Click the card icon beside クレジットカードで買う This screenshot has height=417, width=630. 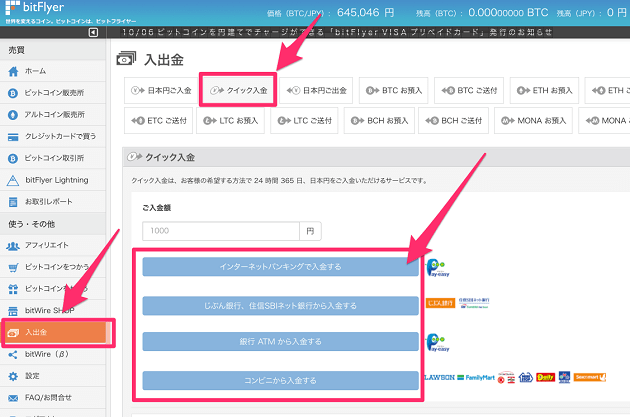tap(13, 137)
